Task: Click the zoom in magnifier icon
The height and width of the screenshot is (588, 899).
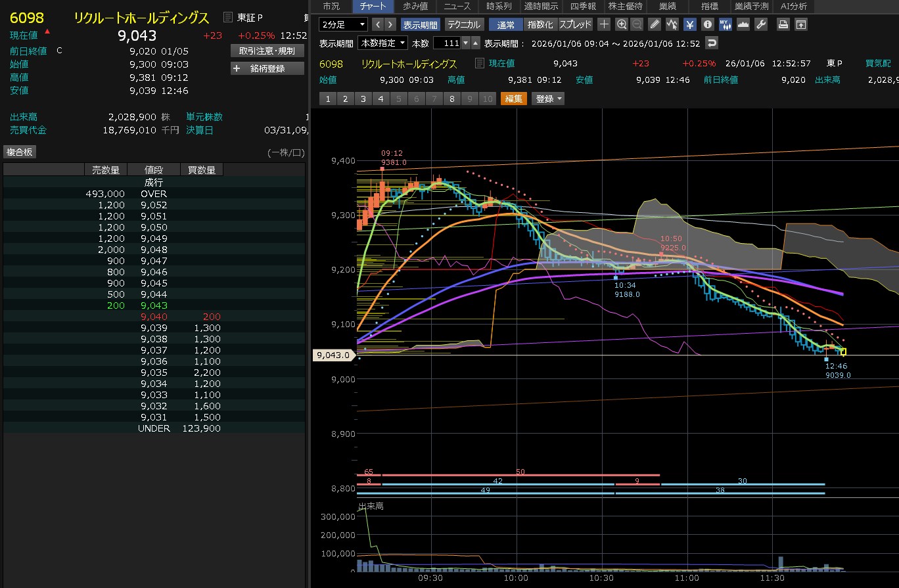Action: click(x=621, y=24)
